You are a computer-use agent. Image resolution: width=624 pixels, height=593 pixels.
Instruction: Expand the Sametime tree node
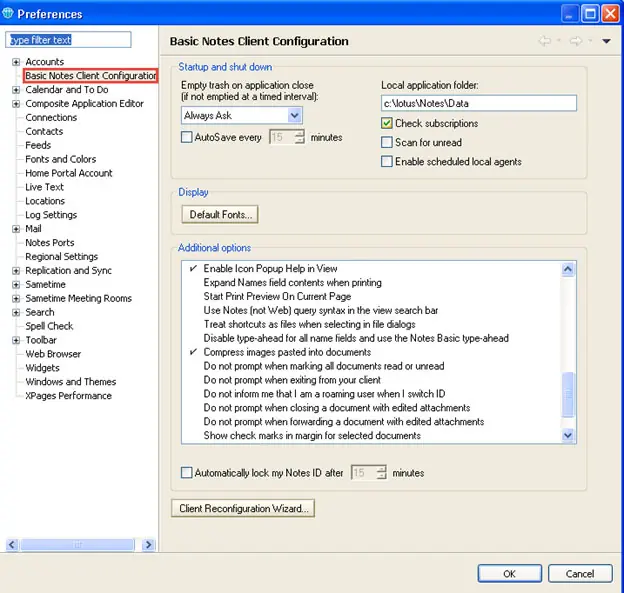pos(16,285)
